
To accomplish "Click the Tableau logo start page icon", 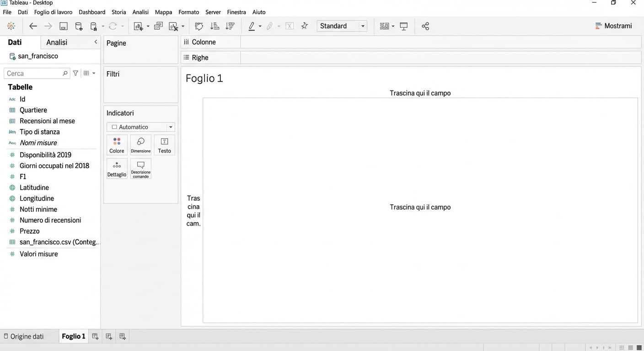I will [11, 26].
